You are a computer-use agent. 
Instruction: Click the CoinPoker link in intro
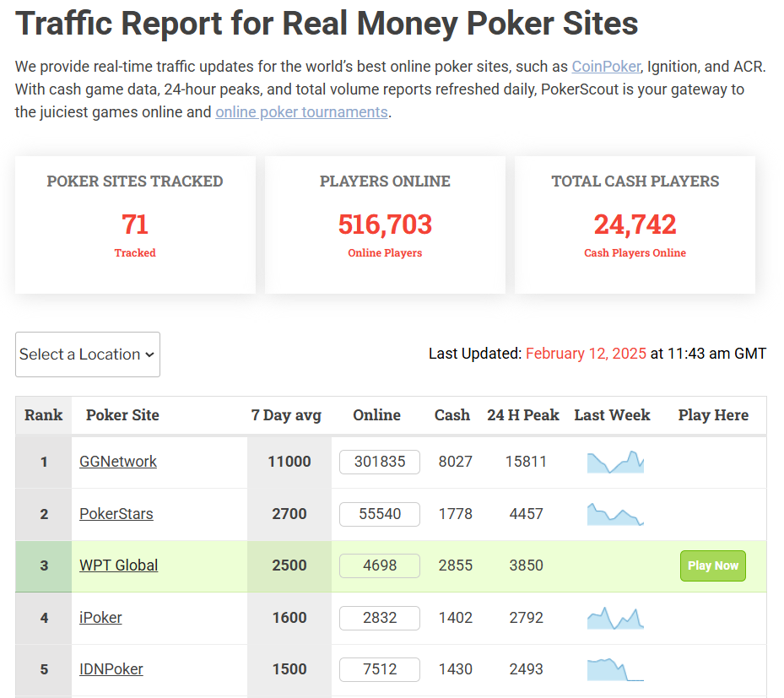(x=606, y=66)
